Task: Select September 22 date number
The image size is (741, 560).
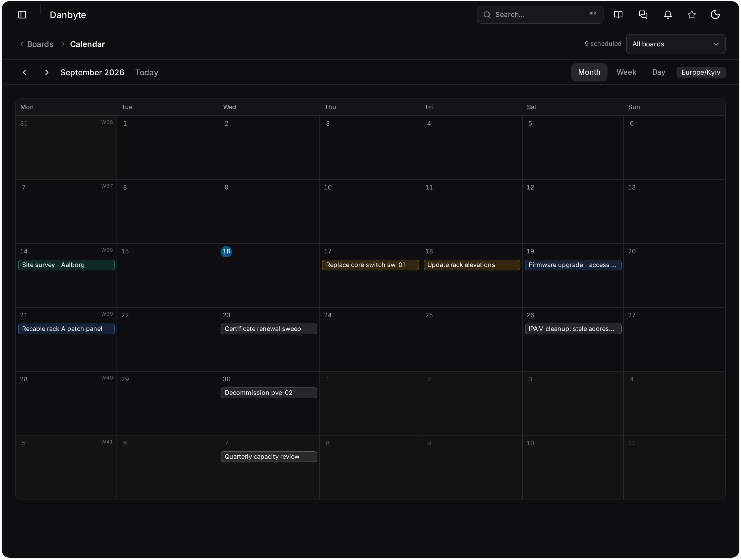Action: [x=125, y=315]
